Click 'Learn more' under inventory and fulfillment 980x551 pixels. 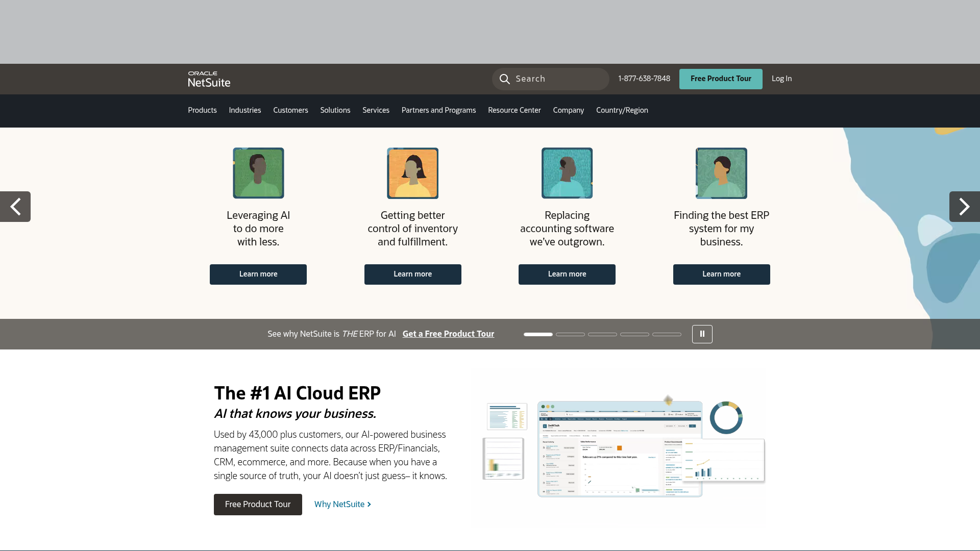(412, 274)
